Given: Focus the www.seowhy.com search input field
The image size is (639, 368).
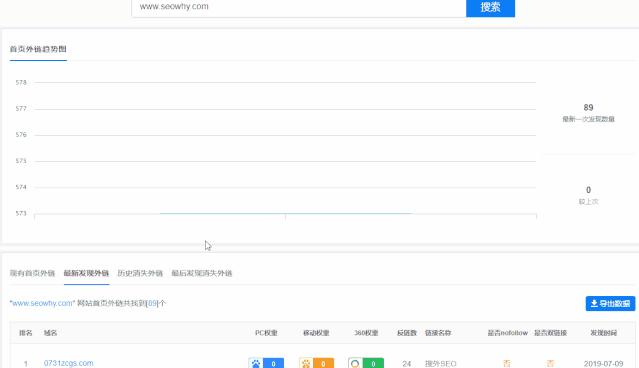Looking at the screenshot, I should coord(299,7).
